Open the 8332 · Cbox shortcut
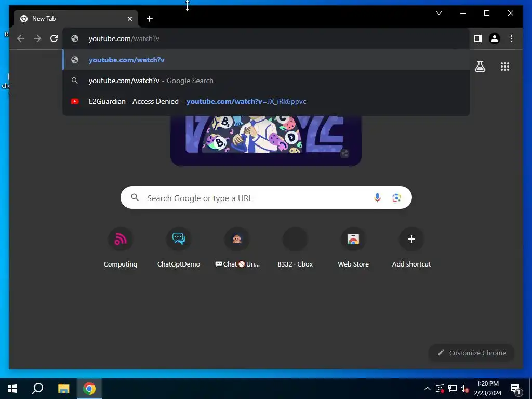The image size is (532, 399). [295, 248]
